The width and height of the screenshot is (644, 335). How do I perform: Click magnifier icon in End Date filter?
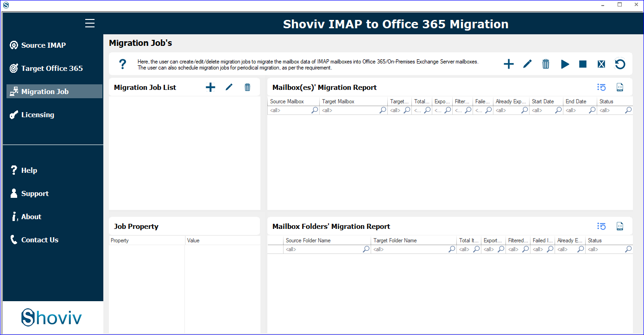point(593,110)
